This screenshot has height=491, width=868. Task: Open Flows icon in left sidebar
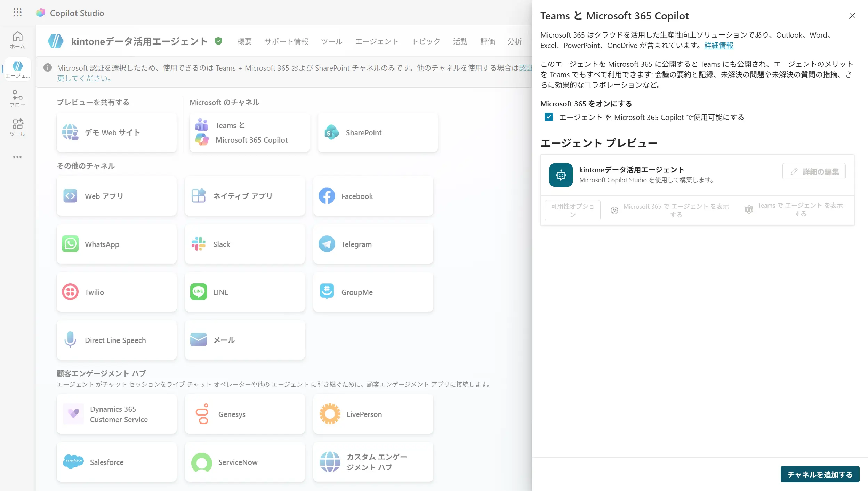17,98
